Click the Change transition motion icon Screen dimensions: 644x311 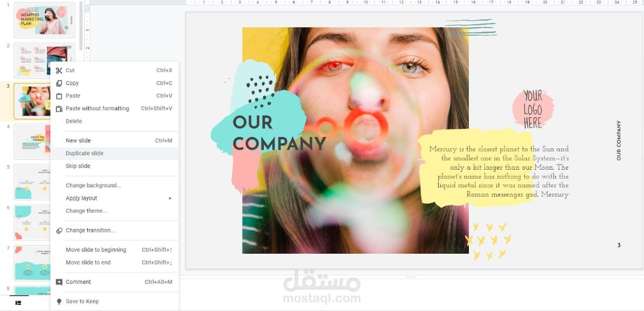click(59, 230)
